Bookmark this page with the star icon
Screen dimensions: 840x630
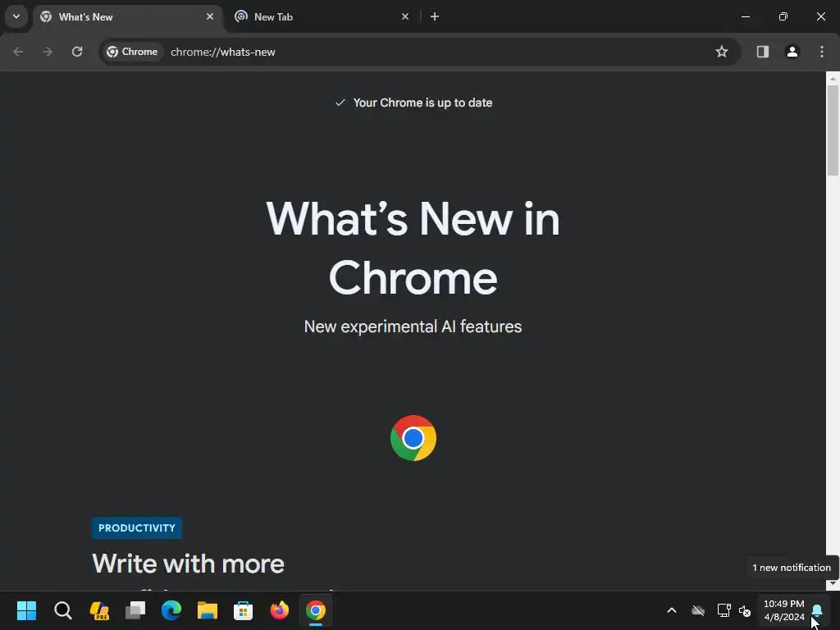[x=722, y=52]
